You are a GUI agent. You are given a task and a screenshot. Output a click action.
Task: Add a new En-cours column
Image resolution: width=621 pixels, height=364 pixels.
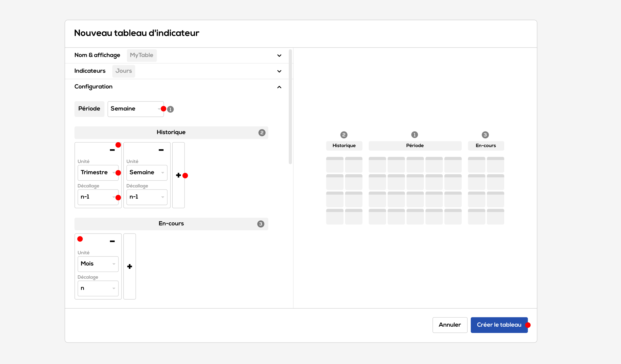pos(130,267)
